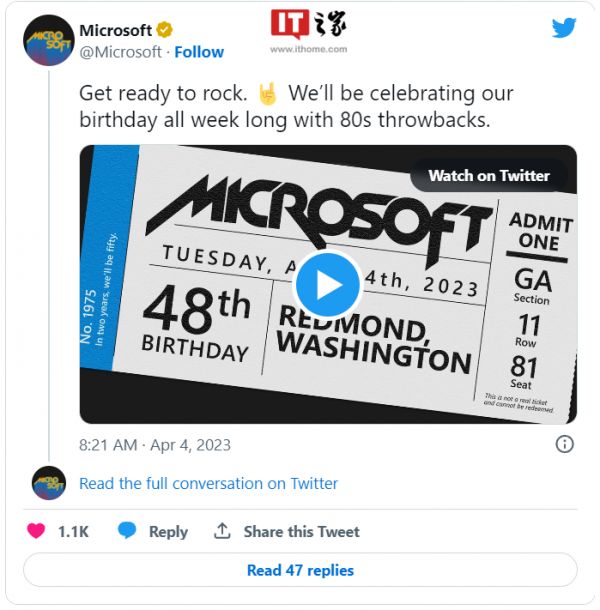Click the gold verified badge
Viewport: 600px width, 610px height.
pos(167,30)
